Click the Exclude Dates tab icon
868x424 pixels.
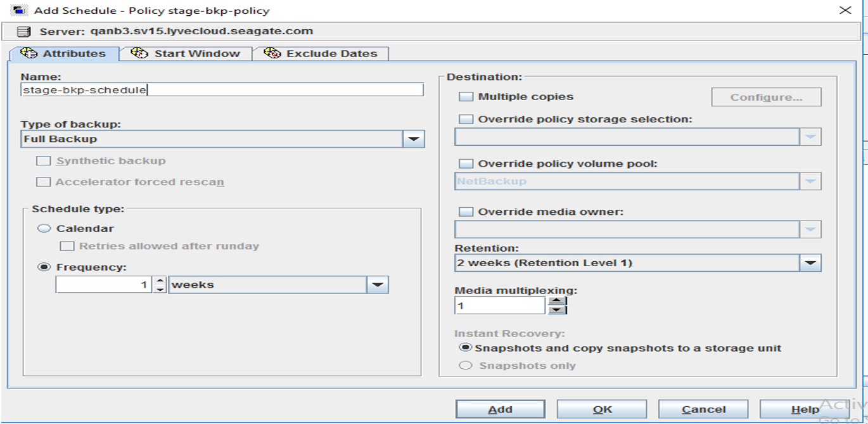272,53
